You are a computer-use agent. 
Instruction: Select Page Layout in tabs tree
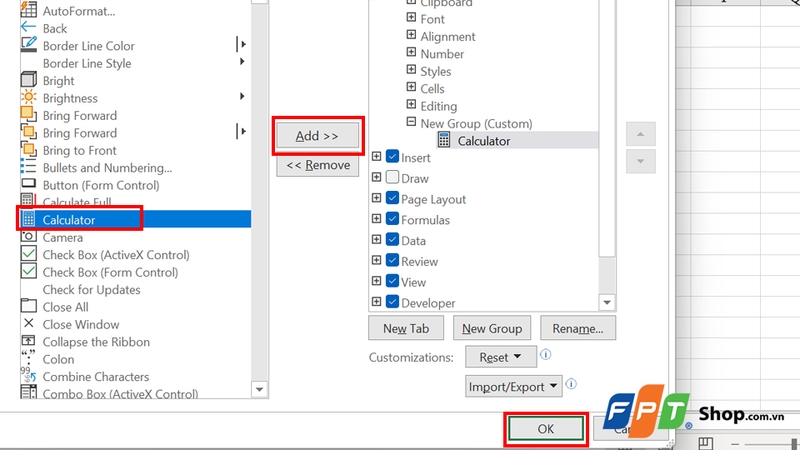click(433, 199)
